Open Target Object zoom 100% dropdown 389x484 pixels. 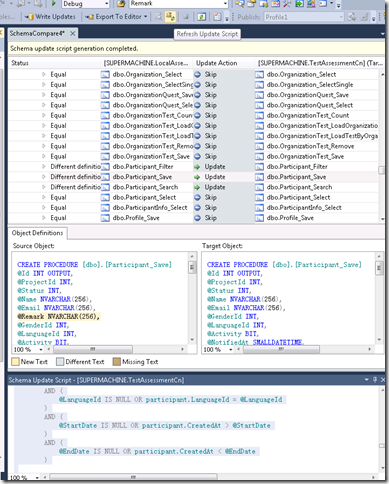(x=231, y=350)
